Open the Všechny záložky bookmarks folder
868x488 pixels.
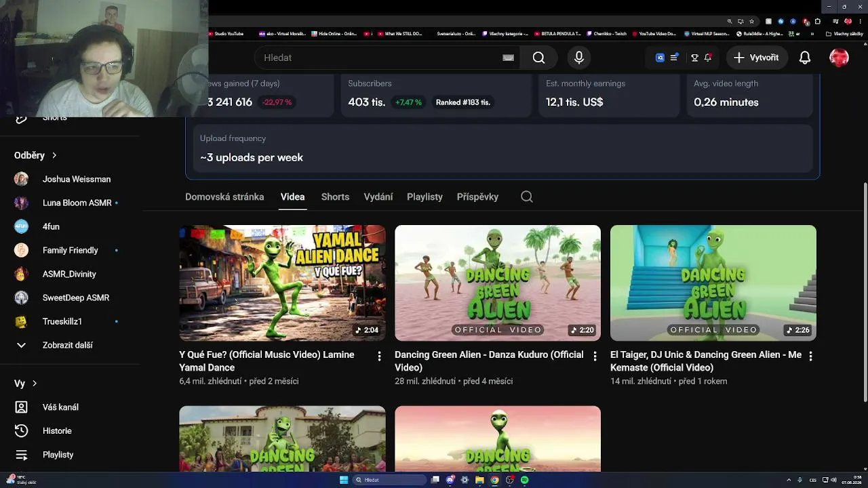[845, 33]
